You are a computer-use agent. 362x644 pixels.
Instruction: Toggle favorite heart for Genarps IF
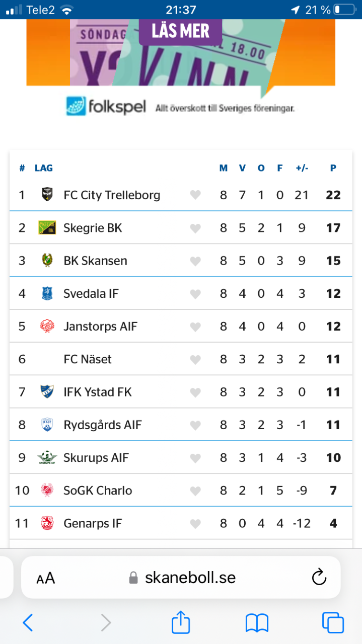point(195,524)
